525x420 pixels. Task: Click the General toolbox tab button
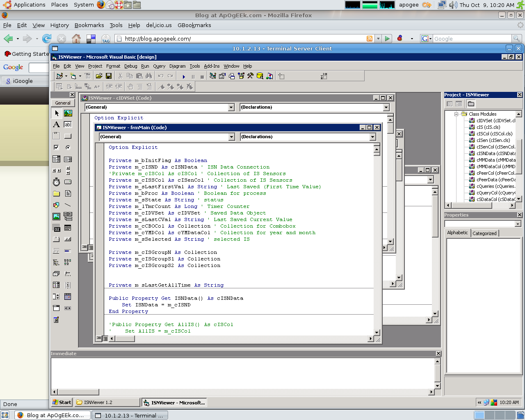coord(63,103)
